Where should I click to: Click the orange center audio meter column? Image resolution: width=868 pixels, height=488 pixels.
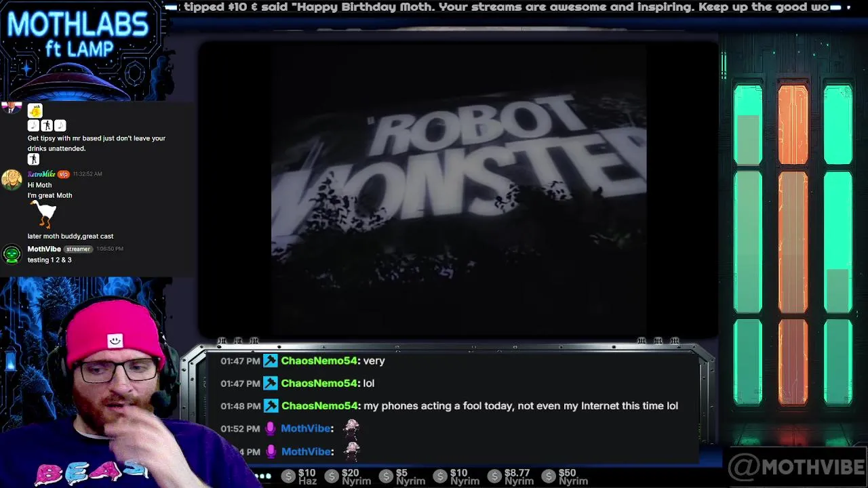[793, 245]
